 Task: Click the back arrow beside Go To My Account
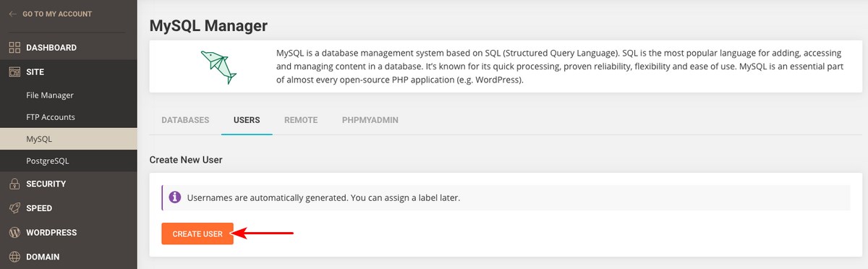click(13, 14)
